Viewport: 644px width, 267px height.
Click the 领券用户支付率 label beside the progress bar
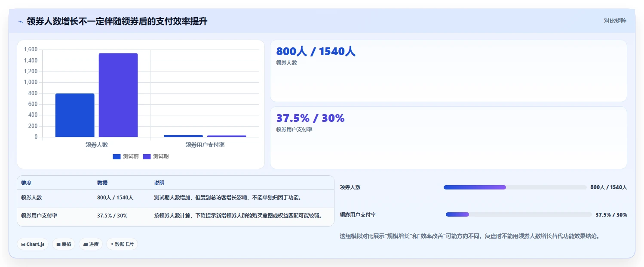pyautogui.click(x=358, y=214)
